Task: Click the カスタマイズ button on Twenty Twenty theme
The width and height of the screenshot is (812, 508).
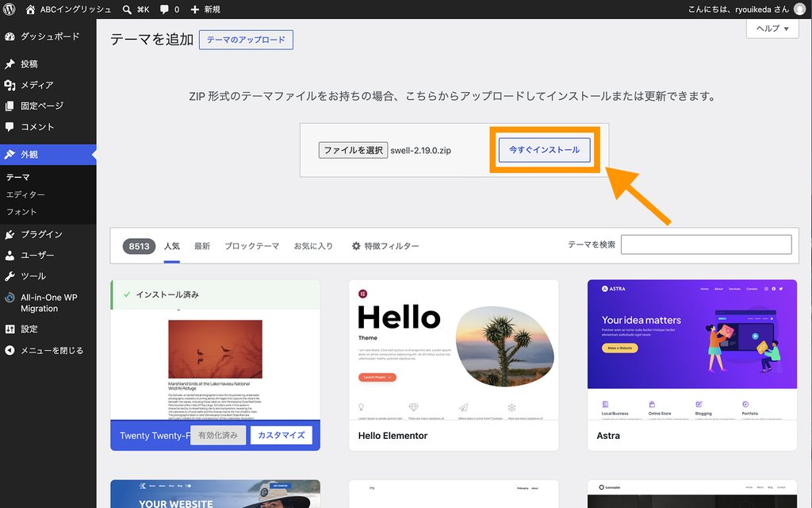Action: (x=282, y=435)
